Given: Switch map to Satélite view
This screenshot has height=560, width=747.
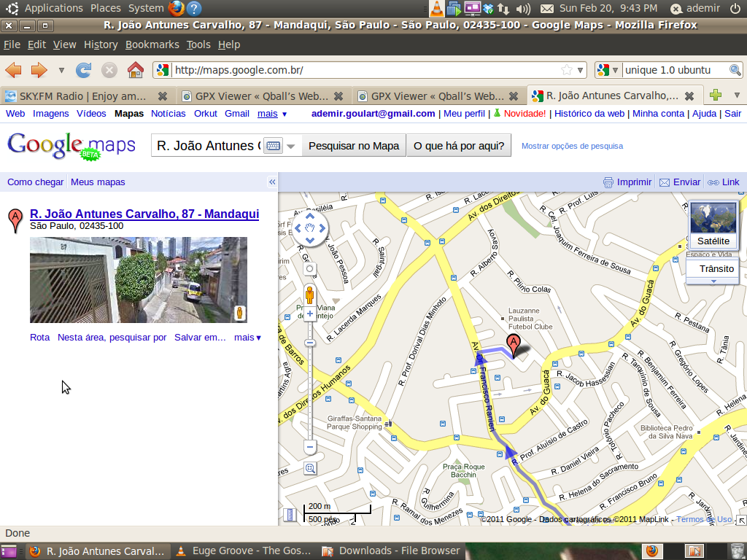Looking at the screenshot, I should coord(713,225).
